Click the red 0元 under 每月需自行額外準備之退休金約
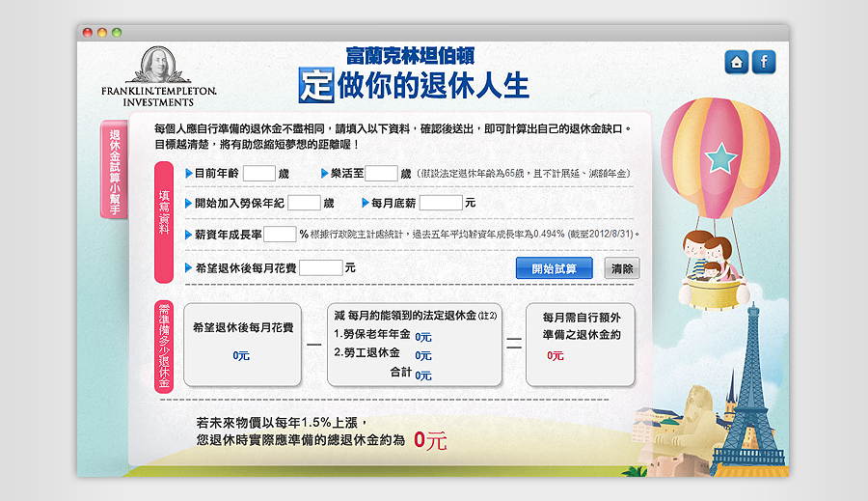The height and width of the screenshot is (501, 868). (x=556, y=356)
